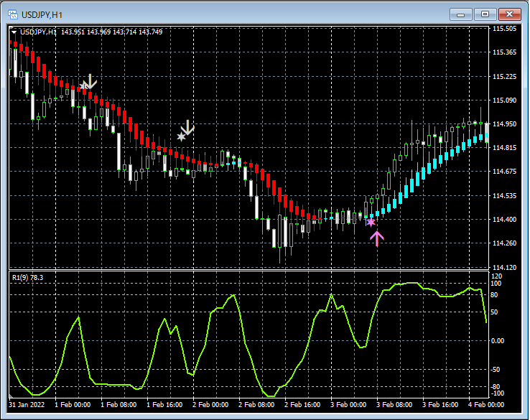Screen dimensions: 530x420
Task: Click the USDJPY,H1 window title text
Action: pos(42,15)
